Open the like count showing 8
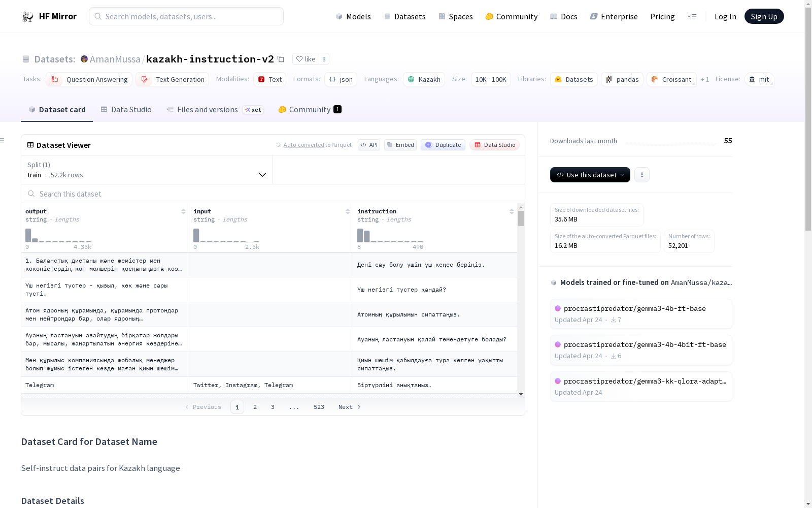The image size is (812, 508). point(324,59)
